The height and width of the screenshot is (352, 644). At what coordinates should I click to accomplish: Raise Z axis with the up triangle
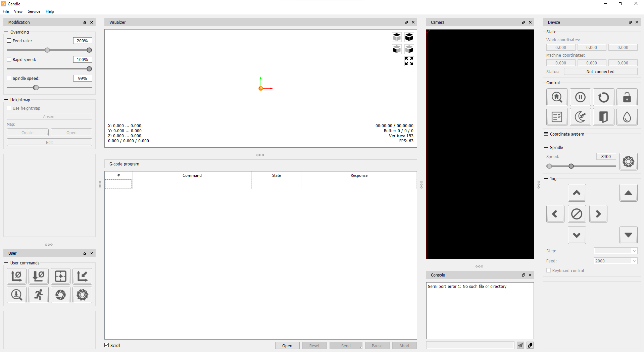(x=628, y=193)
